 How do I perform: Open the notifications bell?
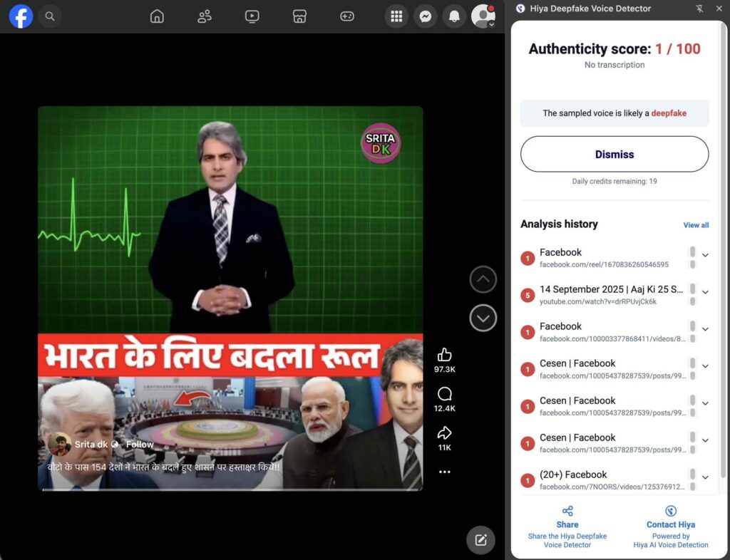[454, 16]
